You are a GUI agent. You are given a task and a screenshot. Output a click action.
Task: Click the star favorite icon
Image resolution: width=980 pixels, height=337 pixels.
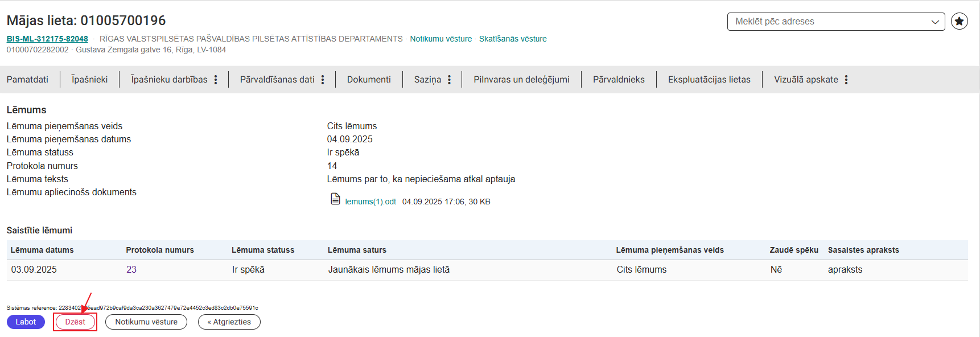point(960,22)
